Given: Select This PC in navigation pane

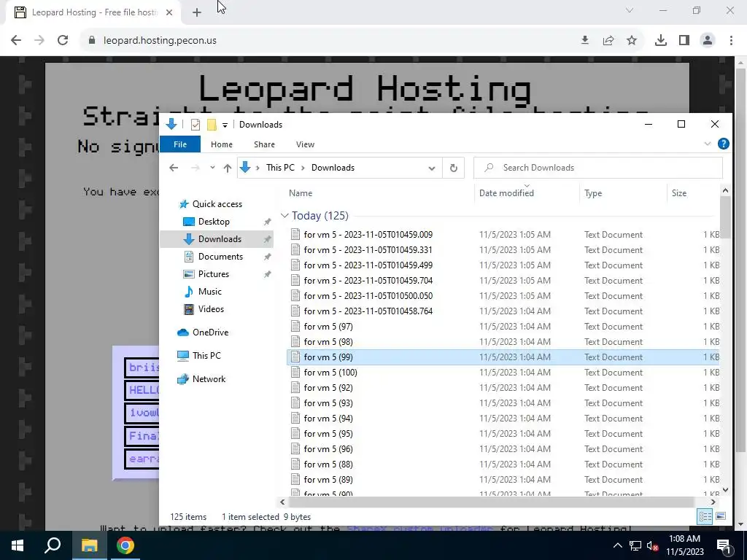Looking at the screenshot, I should tap(206, 356).
